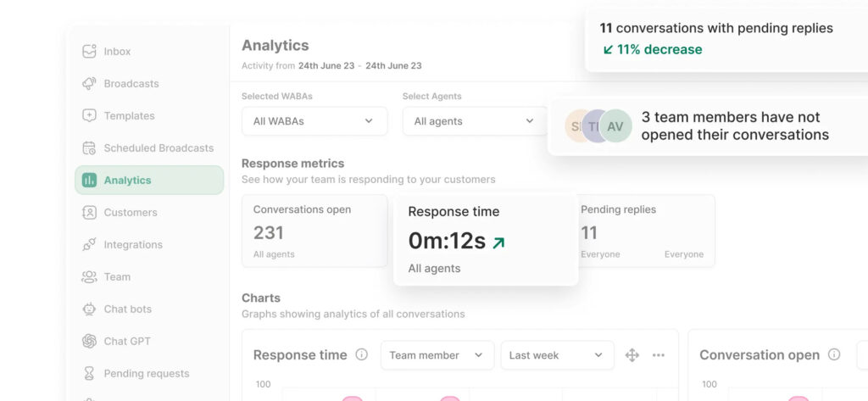The width and height of the screenshot is (868, 401).
Task: Click the Broadcasts megaphone icon
Action: tap(89, 84)
